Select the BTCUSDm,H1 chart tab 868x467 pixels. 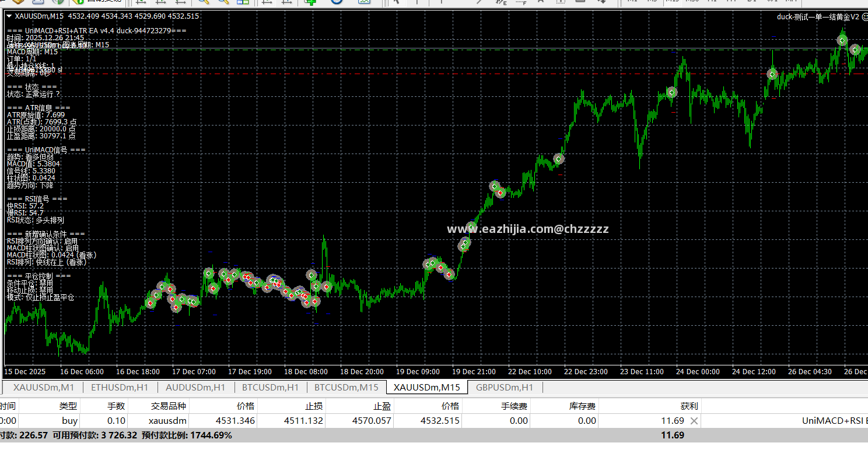tap(270, 387)
